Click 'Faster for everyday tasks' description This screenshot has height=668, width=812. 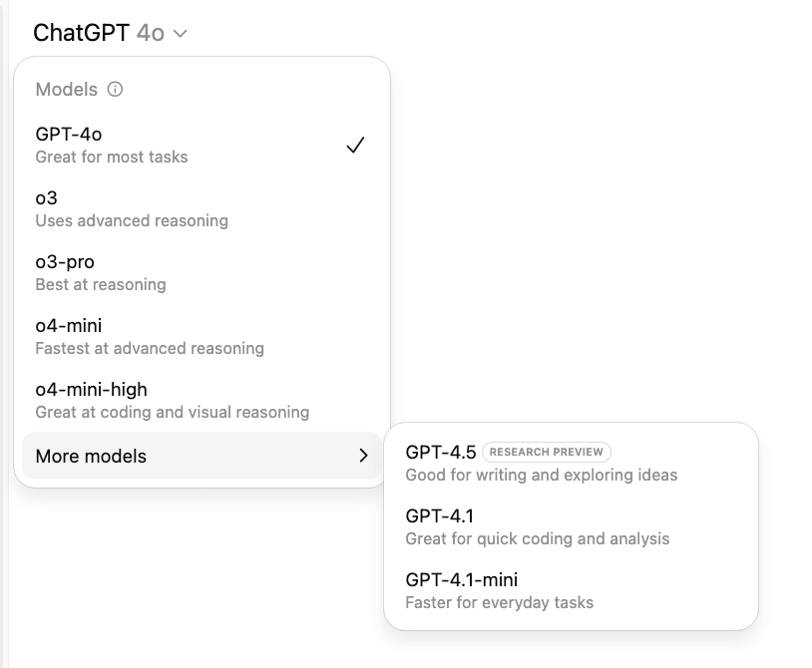coord(499,602)
